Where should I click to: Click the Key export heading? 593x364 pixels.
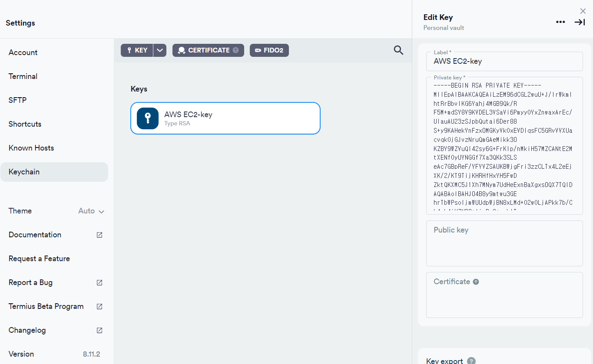(x=444, y=361)
